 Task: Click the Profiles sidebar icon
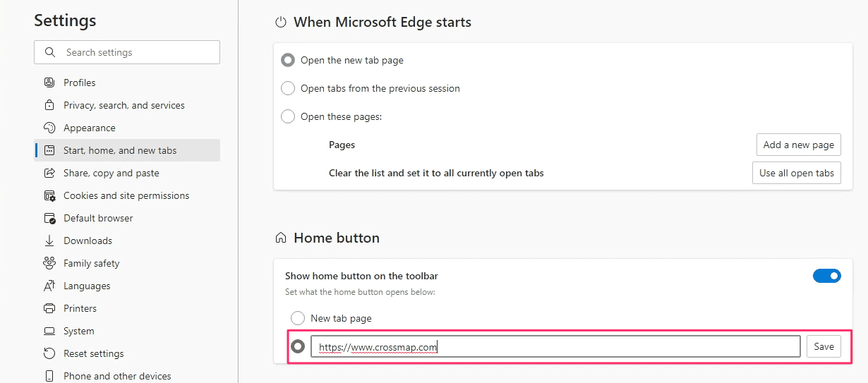point(49,83)
